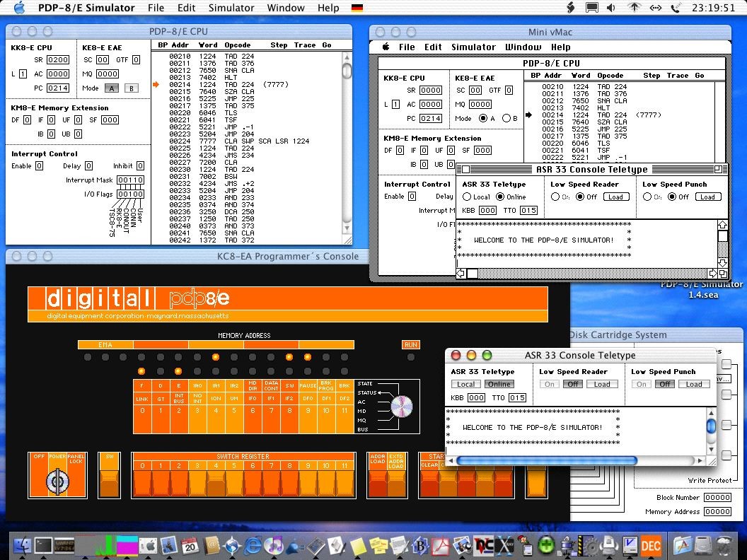Image resolution: width=747 pixels, height=560 pixels.
Task: Click Trace in the PDP-8/E CPU window
Action: 305,45
